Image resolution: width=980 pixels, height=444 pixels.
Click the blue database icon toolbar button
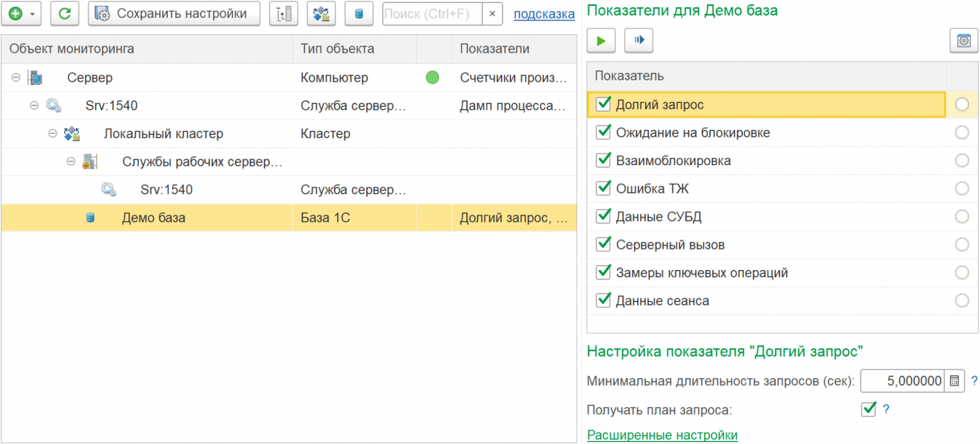[x=359, y=14]
